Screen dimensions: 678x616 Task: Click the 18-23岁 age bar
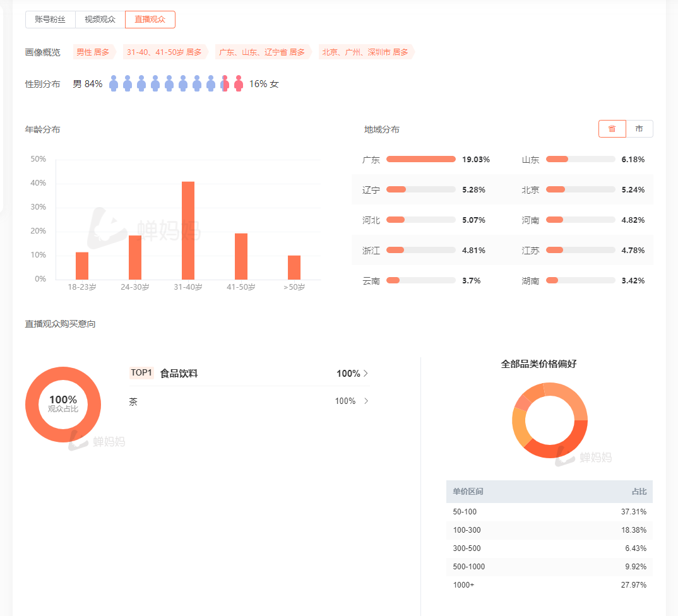tap(82, 266)
